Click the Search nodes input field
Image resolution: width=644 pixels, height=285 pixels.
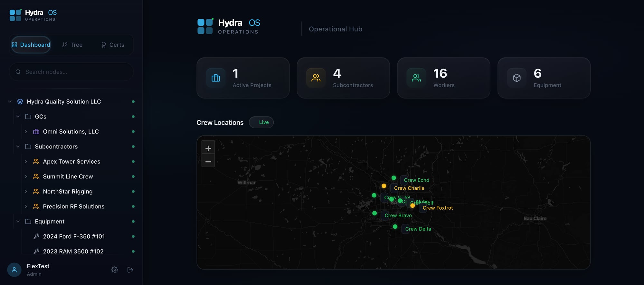pos(71,72)
